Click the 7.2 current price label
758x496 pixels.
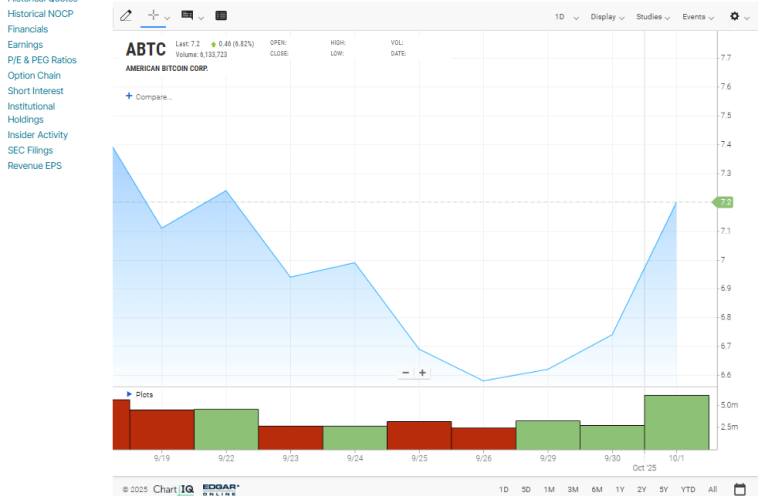click(x=723, y=202)
